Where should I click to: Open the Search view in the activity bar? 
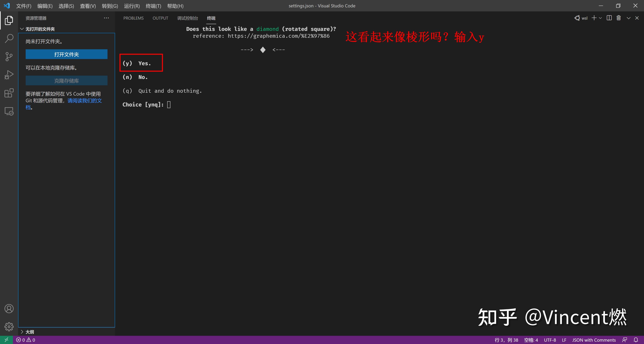pos(9,38)
